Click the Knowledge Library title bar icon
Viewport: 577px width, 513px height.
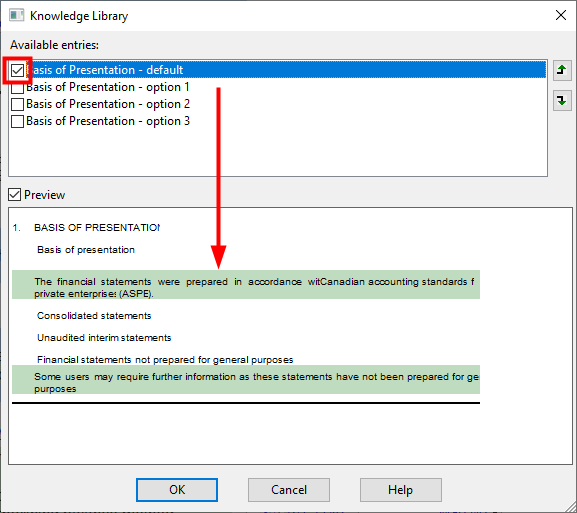coord(17,16)
